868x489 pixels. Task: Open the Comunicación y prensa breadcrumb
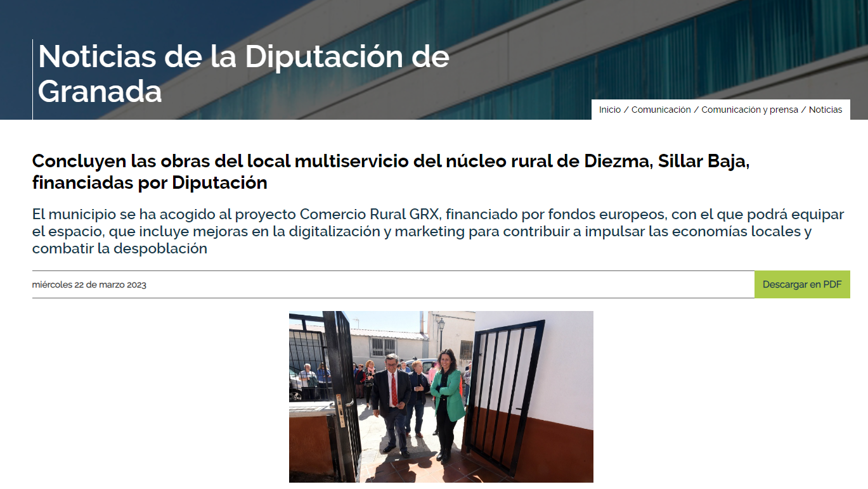coord(749,110)
